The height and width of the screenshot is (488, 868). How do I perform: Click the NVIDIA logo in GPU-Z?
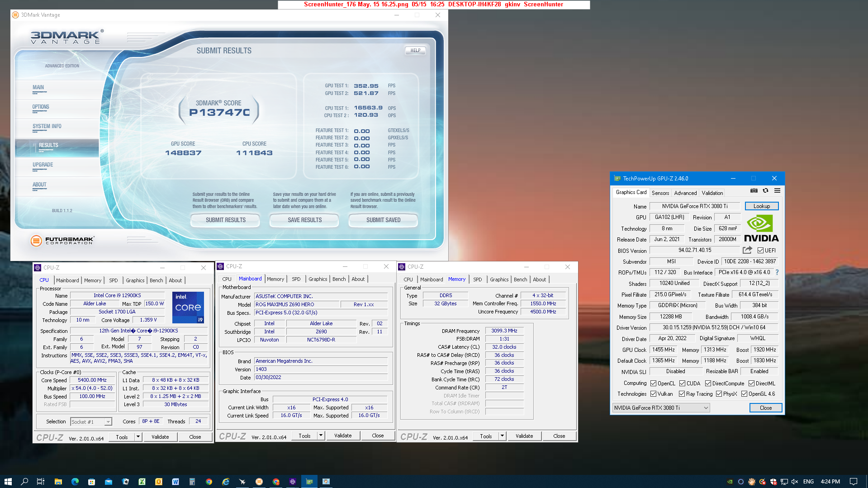[x=761, y=229]
